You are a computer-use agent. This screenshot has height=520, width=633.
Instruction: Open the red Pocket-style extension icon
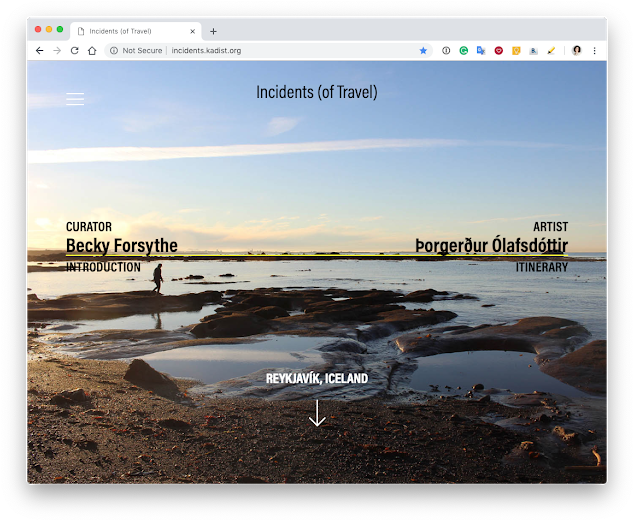tap(499, 50)
